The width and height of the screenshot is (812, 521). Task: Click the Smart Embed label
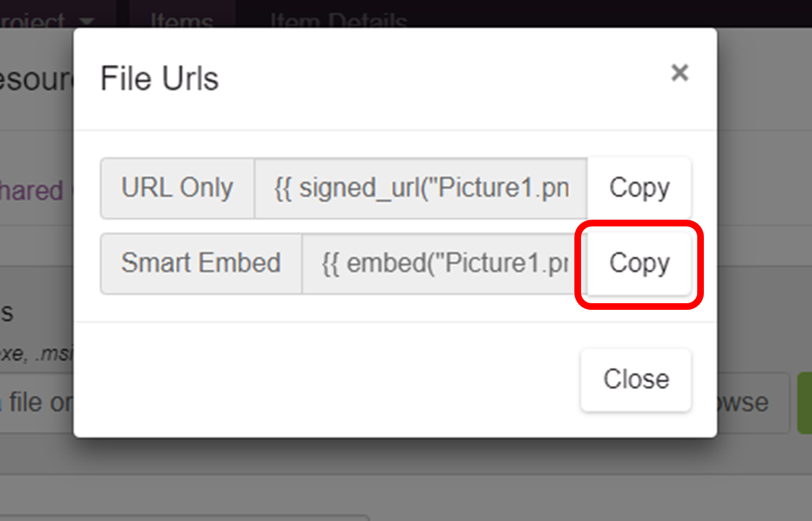201,263
